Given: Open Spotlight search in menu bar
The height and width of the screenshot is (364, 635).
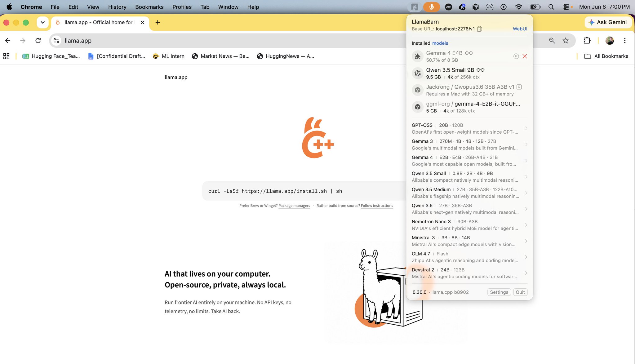Looking at the screenshot, I should (x=551, y=7).
